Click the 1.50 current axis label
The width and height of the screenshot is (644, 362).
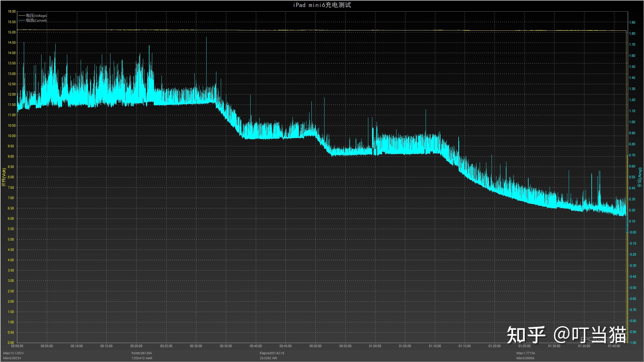632,67
